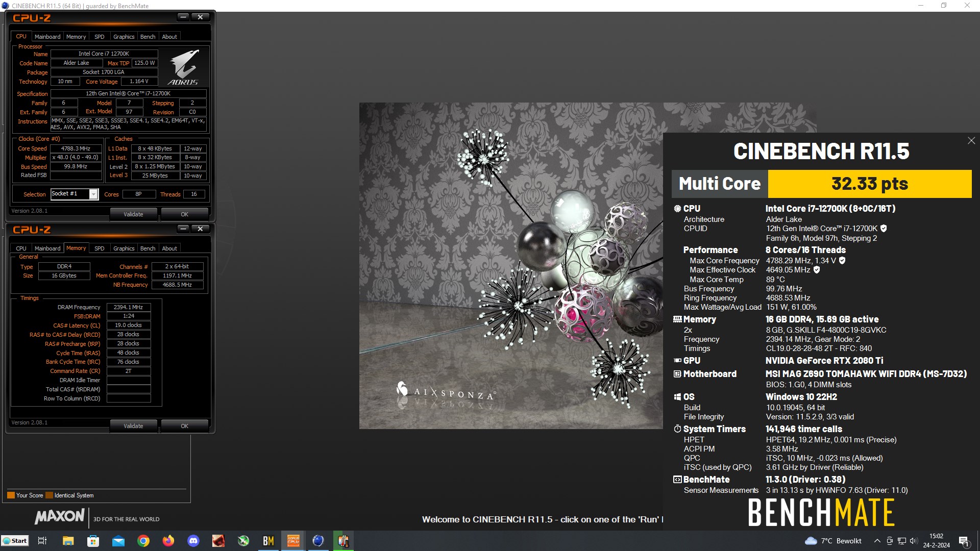Minimize the Cinebench main window
The height and width of the screenshot is (551, 980).
(x=921, y=6)
